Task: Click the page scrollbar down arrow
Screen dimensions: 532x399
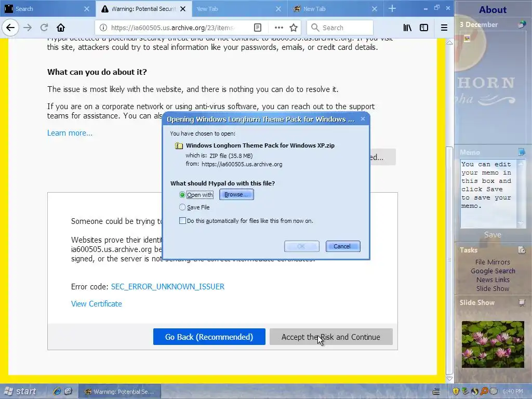Action: (449, 378)
